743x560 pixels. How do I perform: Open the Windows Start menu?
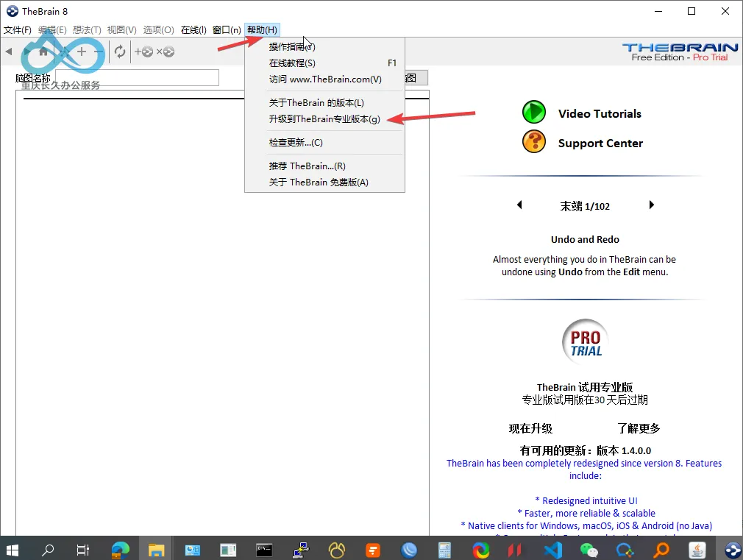point(12,550)
